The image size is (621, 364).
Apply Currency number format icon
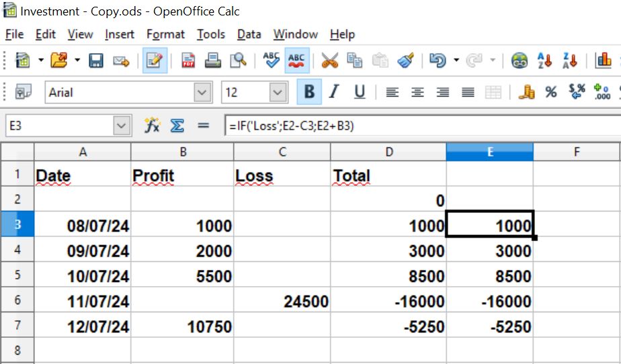tap(526, 92)
